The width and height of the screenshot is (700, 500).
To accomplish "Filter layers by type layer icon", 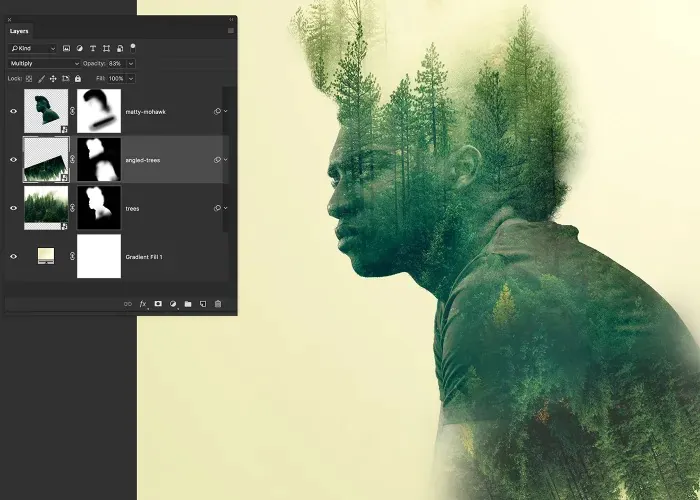I will click(x=93, y=48).
